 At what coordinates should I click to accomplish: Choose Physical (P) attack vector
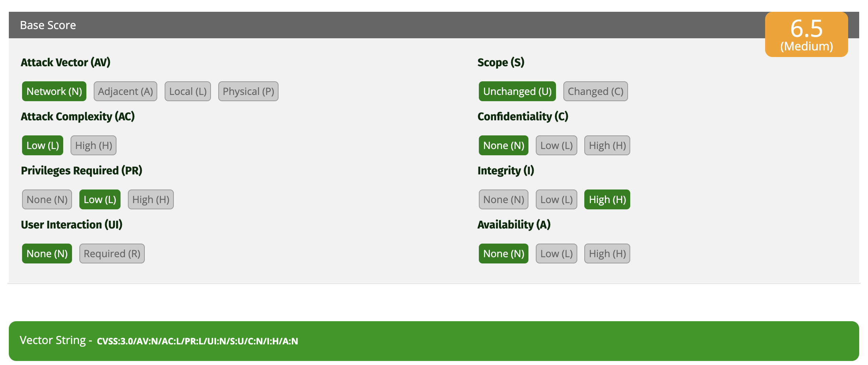pos(248,91)
